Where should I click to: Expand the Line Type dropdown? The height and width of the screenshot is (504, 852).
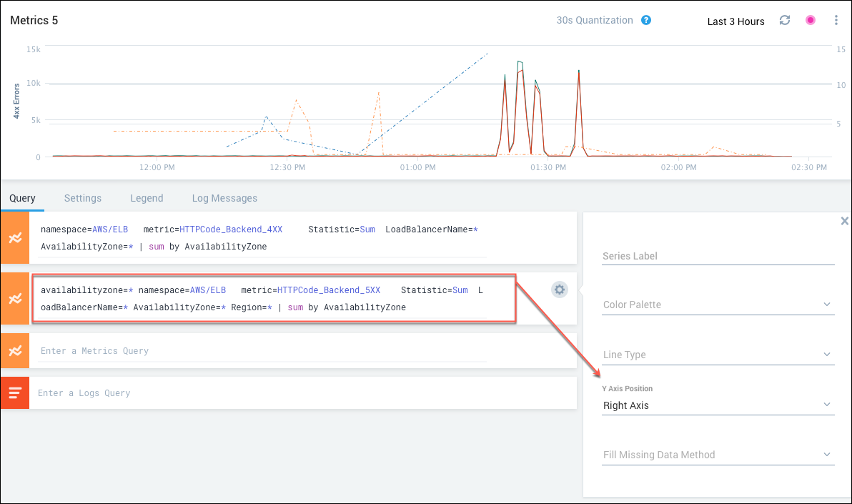[718, 355]
